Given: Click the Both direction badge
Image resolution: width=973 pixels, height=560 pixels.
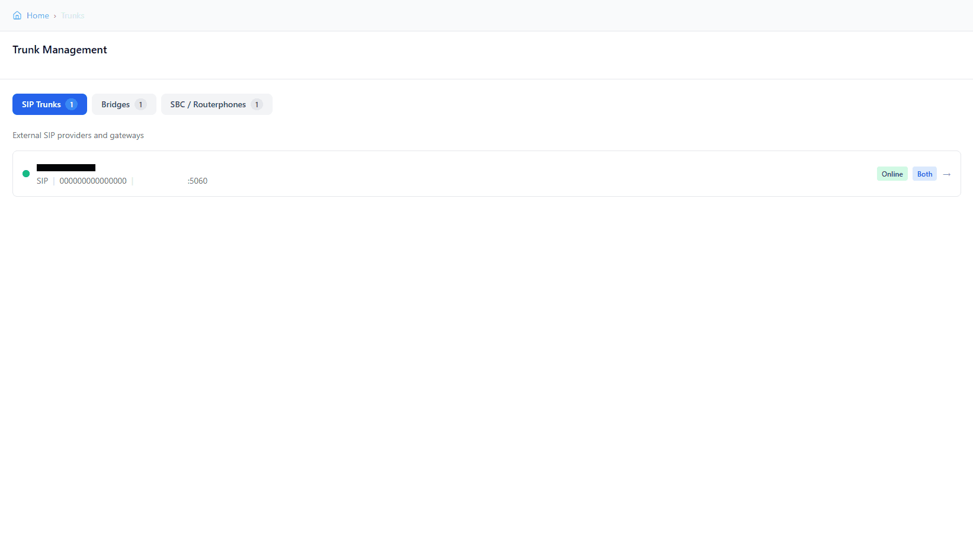Looking at the screenshot, I should pos(924,174).
